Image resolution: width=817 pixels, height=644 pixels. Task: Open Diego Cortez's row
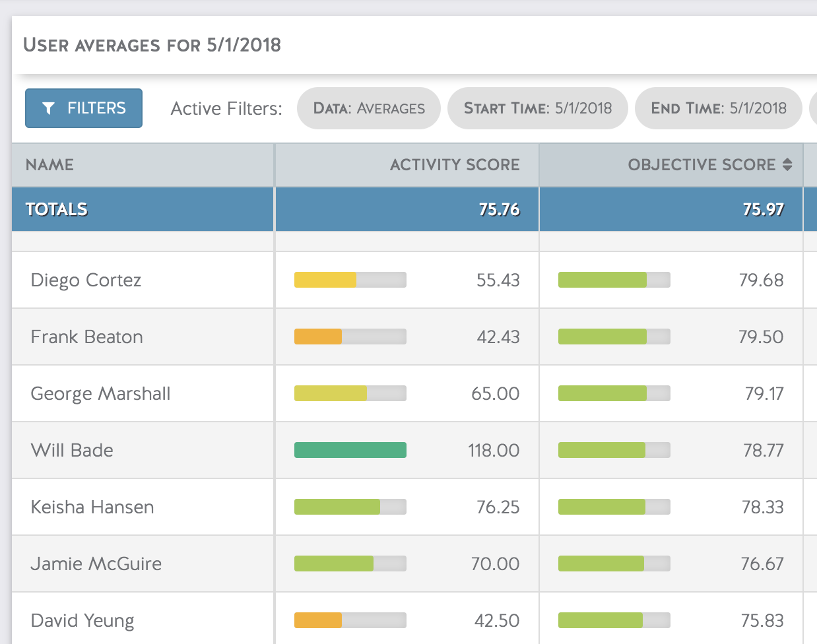tap(414, 280)
